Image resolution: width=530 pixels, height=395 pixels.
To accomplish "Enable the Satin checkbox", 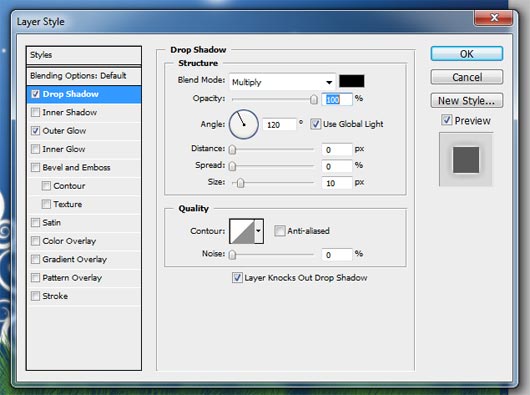I will tap(35, 222).
